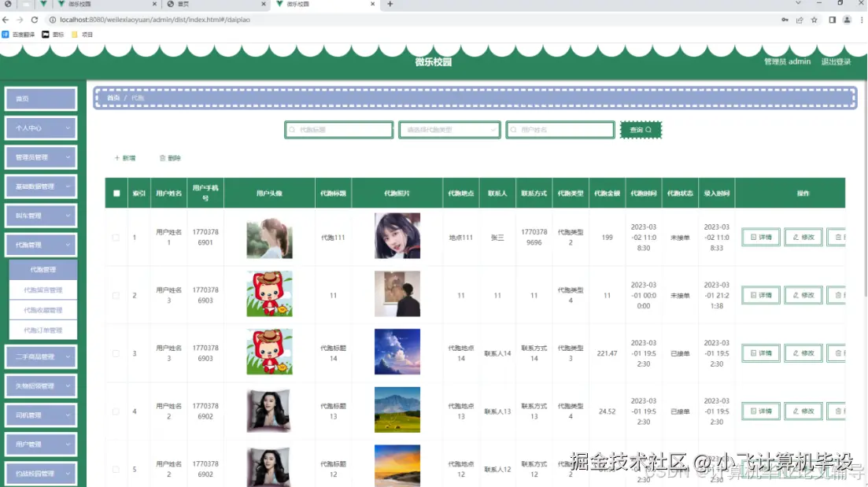868x487 pixels.
Task: Open 详情 for row 2
Action: pos(761,295)
